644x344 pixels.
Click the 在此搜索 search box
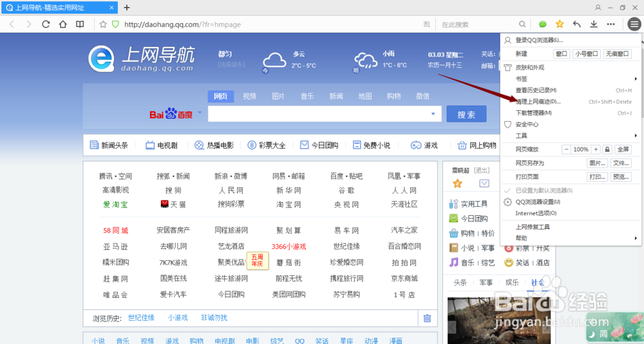pyautogui.click(x=477, y=24)
